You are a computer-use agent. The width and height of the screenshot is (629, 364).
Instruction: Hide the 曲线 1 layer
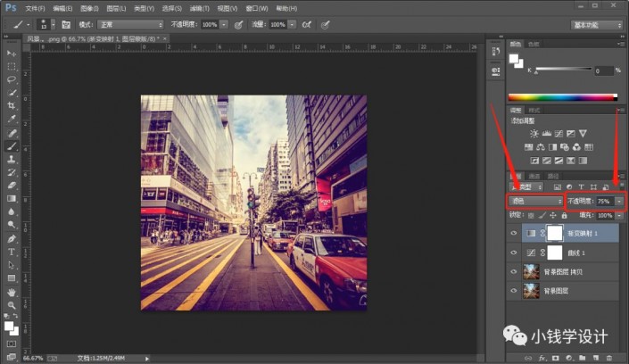point(512,252)
